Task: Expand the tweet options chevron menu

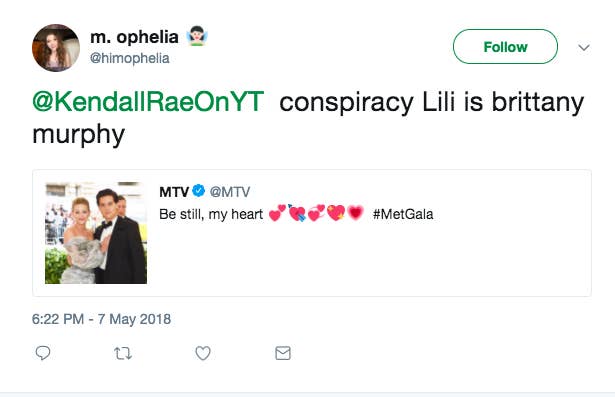Action: coord(584,47)
